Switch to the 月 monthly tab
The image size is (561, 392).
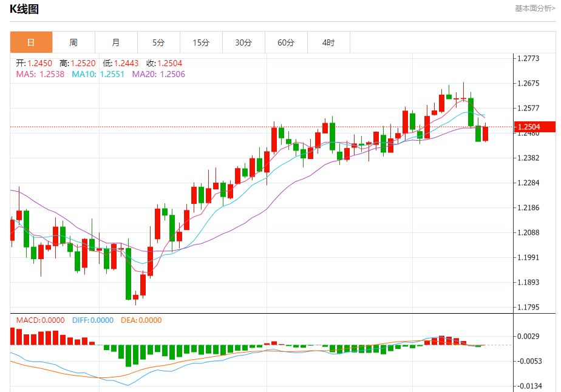click(x=117, y=42)
